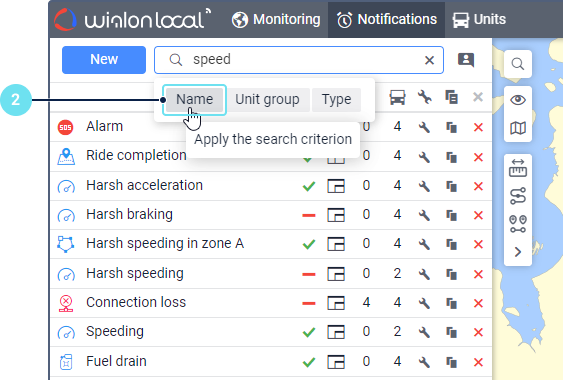Choose the Unit group search criterion
Image resolution: width=563 pixels, height=380 pixels.
[267, 99]
